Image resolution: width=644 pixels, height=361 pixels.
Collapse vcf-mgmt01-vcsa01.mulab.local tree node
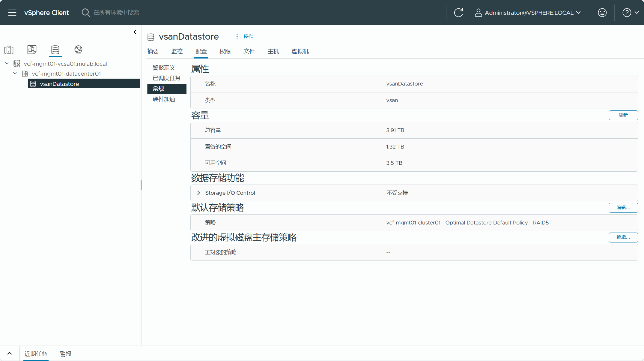click(7, 64)
